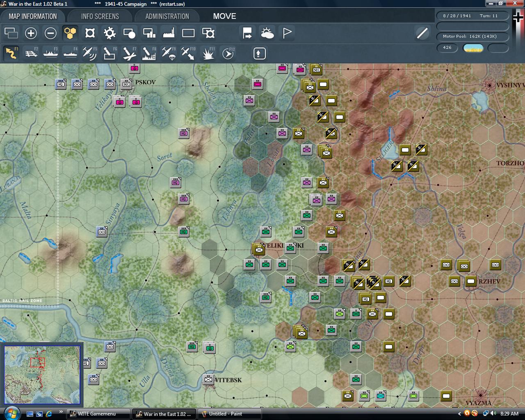Select F12 arrow-circle mode button

[x=228, y=53]
